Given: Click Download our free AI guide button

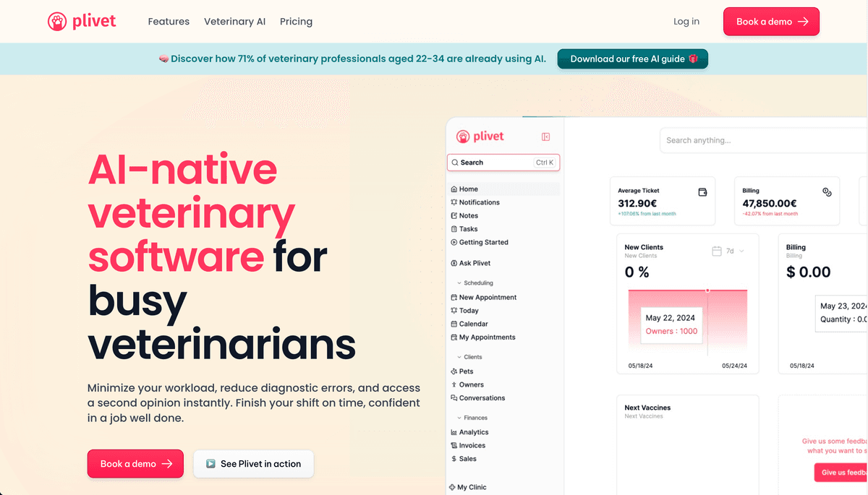Looking at the screenshot, I should [x=633, y=59].
